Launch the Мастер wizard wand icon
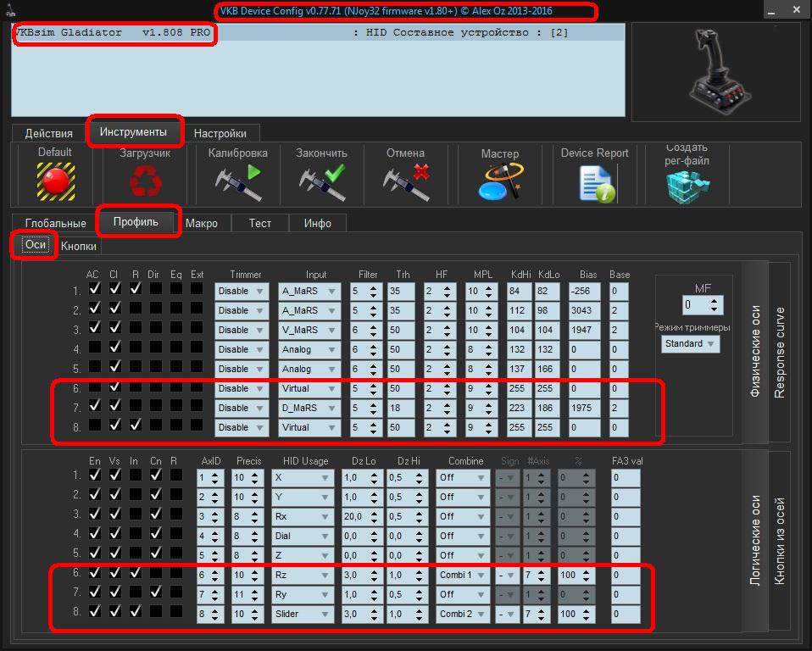 (500, 181)
